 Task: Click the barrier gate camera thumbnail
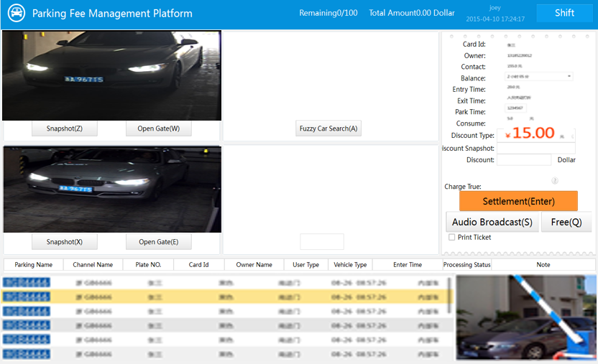pos(525,318)
